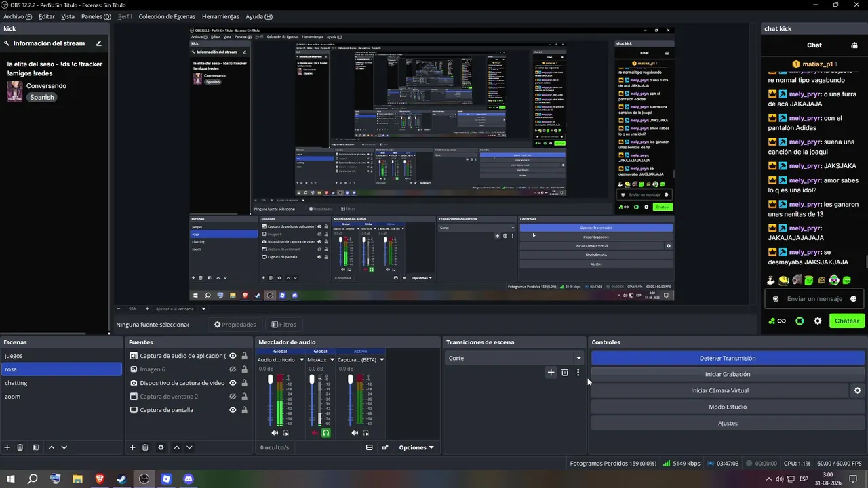Open the Editar menu
The height and width of the screenshot is (488, 868).
[47, 16]
